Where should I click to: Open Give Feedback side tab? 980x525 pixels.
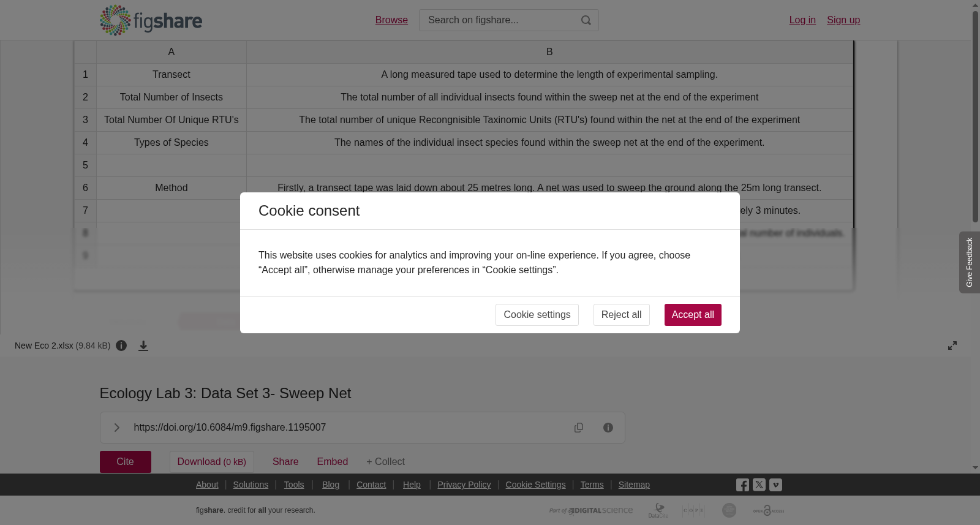tap(970, 262)
